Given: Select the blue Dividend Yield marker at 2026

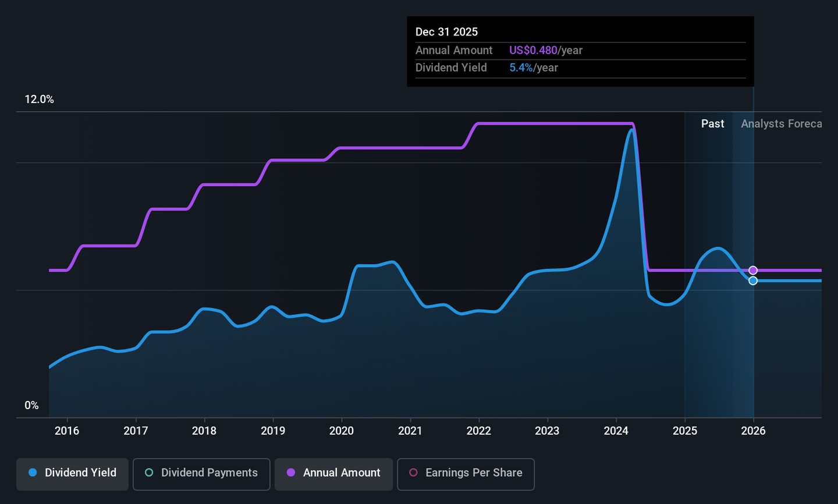Looking at the screenshot, I should pos(753,281).
